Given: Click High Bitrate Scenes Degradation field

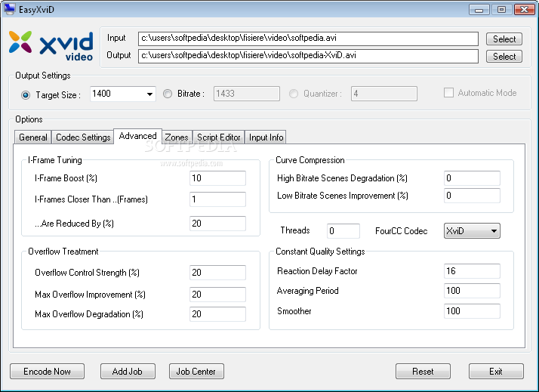Looking at the screenshot, I should (472, 178).
